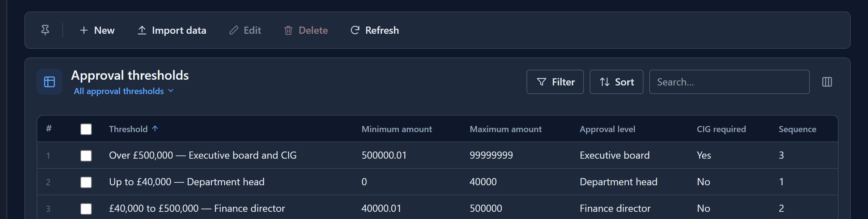Open the Filter button
This screenshot has width=868, height=219.
pyautogui.click(x=555, y=82)
